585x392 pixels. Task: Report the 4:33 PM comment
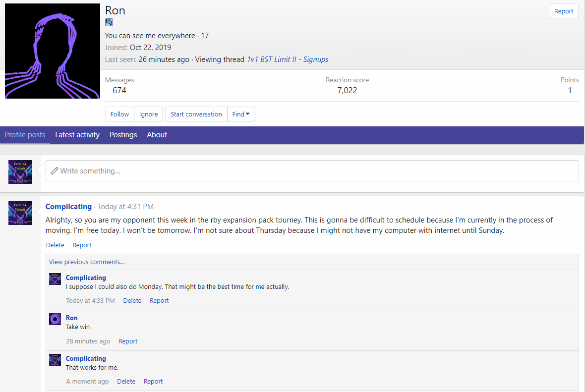point(159,301)
